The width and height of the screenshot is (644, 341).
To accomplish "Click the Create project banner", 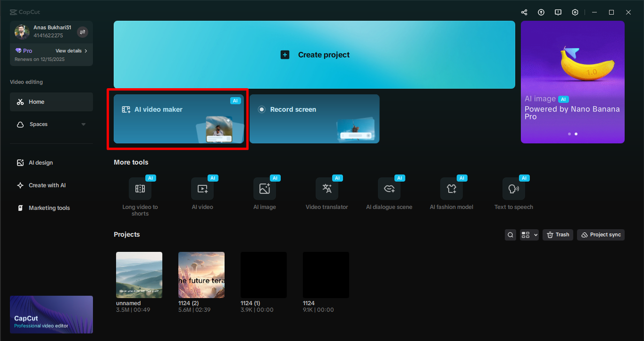I will click(x=314, y=54).
